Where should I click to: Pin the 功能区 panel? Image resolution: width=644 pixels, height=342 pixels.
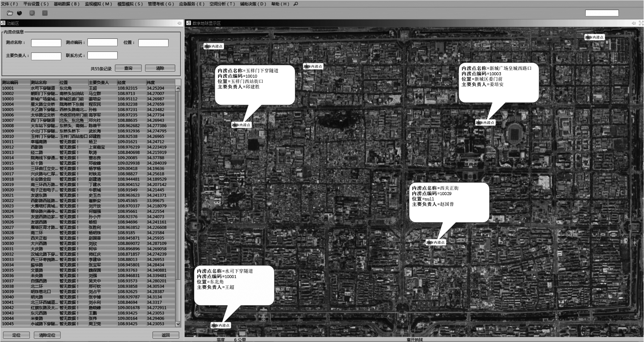[179, 23]
